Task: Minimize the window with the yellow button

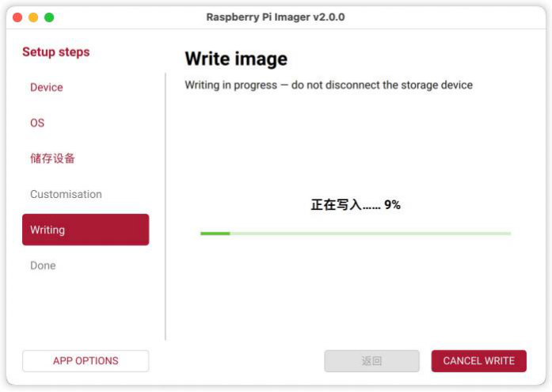Action: pos(33,17)
